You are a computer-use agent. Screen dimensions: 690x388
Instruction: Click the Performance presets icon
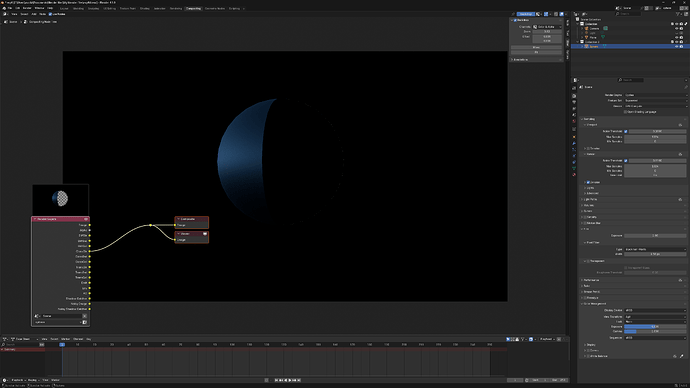click(680, 280)
